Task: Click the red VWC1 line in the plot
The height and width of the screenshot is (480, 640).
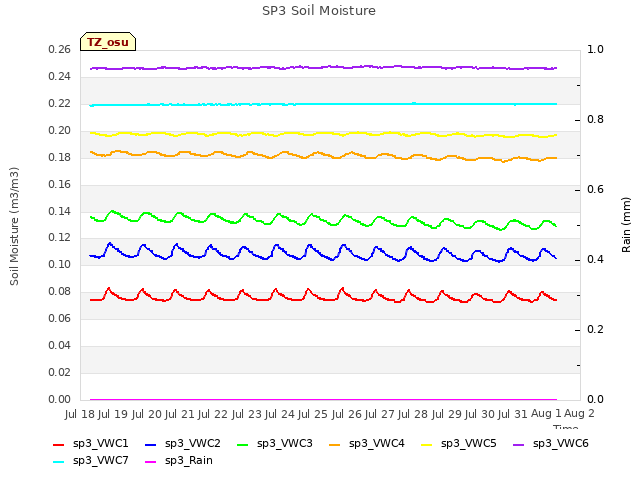Action: 322,300
